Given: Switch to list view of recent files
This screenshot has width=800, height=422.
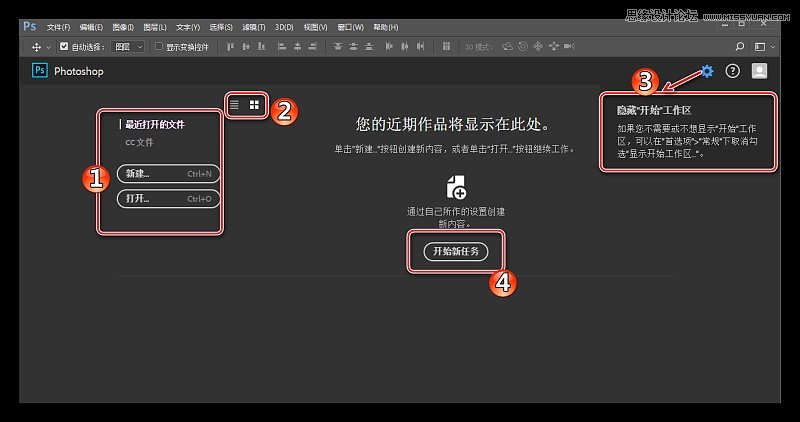Looking at the screenshot, I should coord(234,105).
